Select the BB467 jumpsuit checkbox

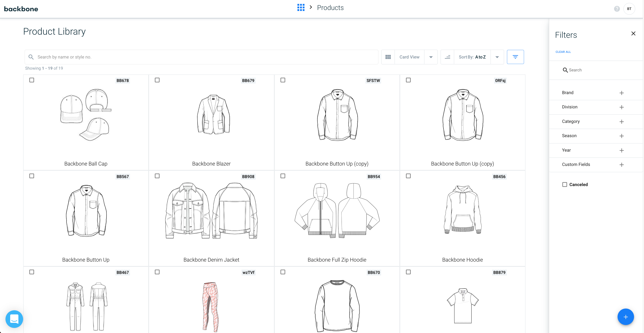32,272
